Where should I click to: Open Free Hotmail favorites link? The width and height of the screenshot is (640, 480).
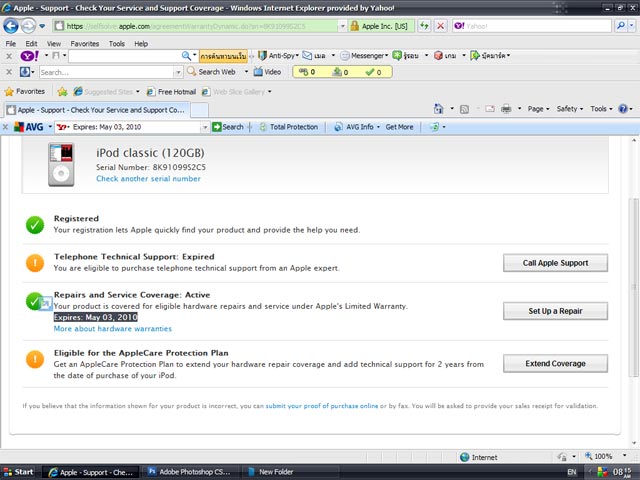tap(171, 92)
